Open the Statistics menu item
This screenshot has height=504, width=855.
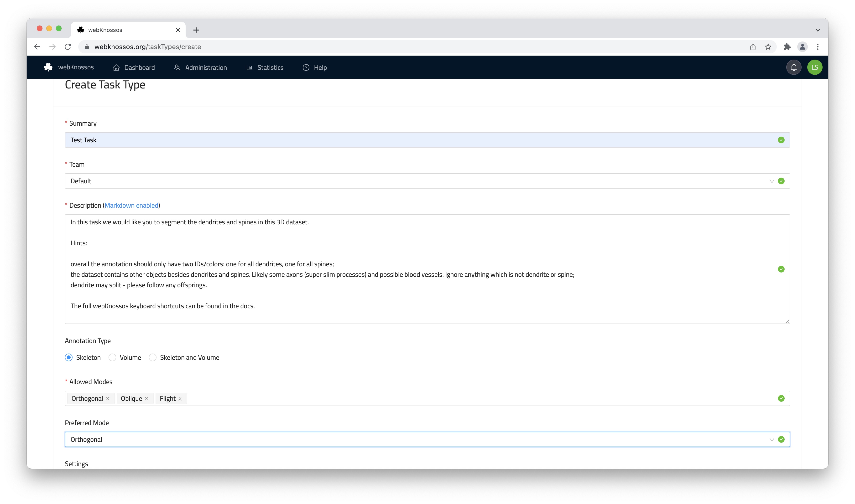pyautogui.click(x=265, y=67)
